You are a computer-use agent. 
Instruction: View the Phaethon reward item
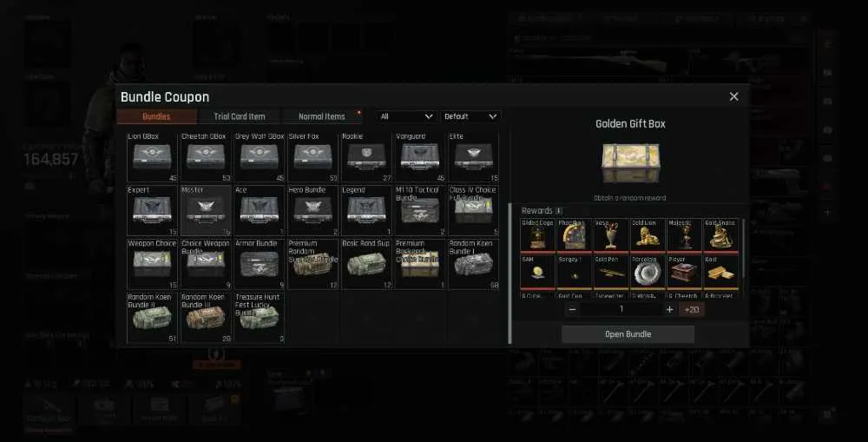click(x=574, y=236)
